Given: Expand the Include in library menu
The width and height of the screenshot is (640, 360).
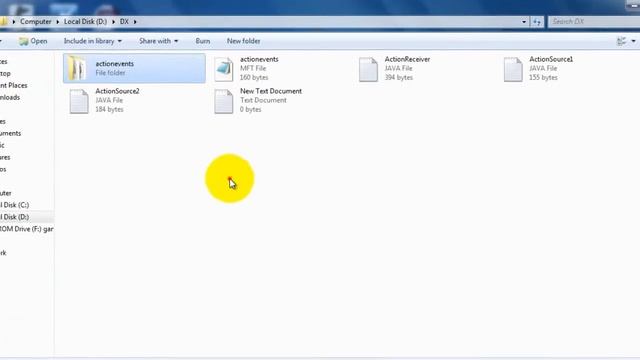Looking at the screenshot, I should coord(93,41).
